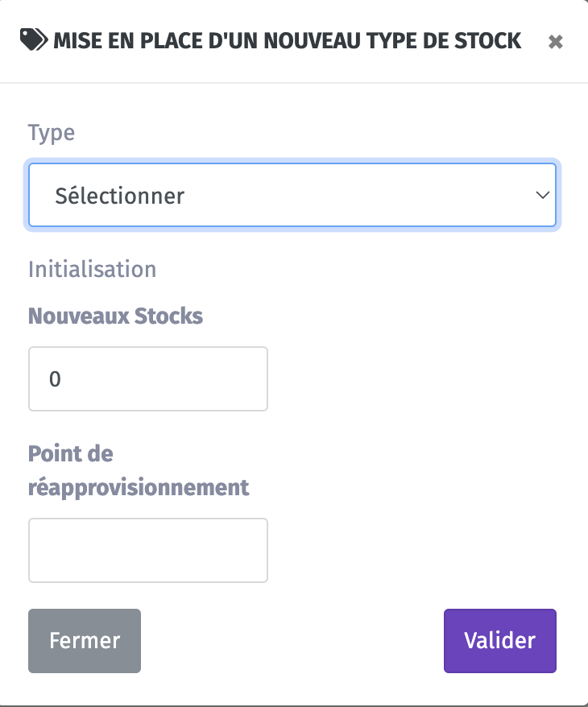Click the Point de réapprovisionnement label

[139, 471]
